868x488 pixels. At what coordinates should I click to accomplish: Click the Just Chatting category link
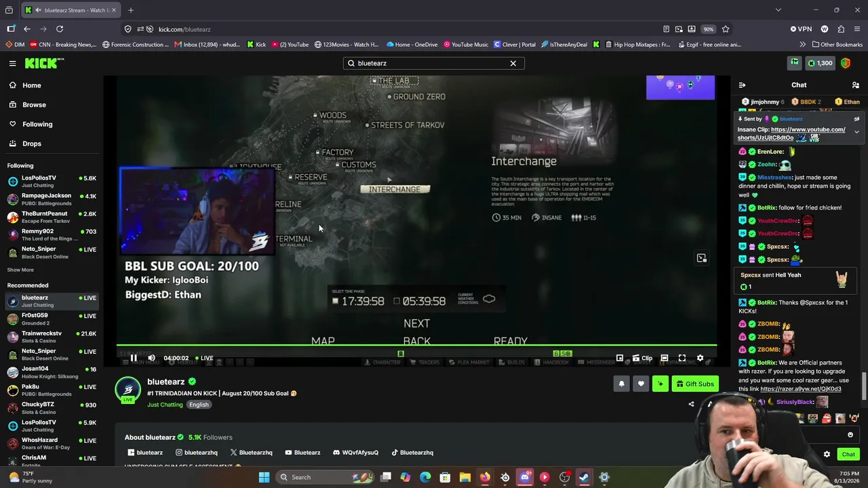[x=165, y=405]
